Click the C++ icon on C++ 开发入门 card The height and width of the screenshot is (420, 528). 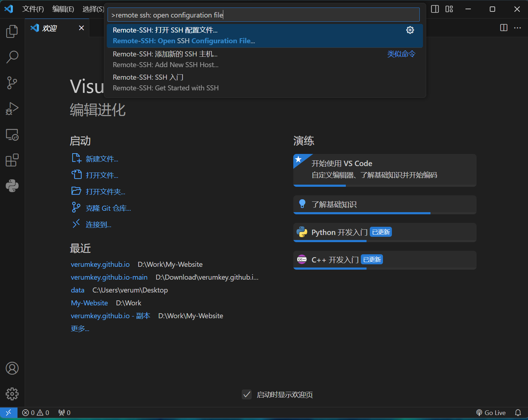302,260
